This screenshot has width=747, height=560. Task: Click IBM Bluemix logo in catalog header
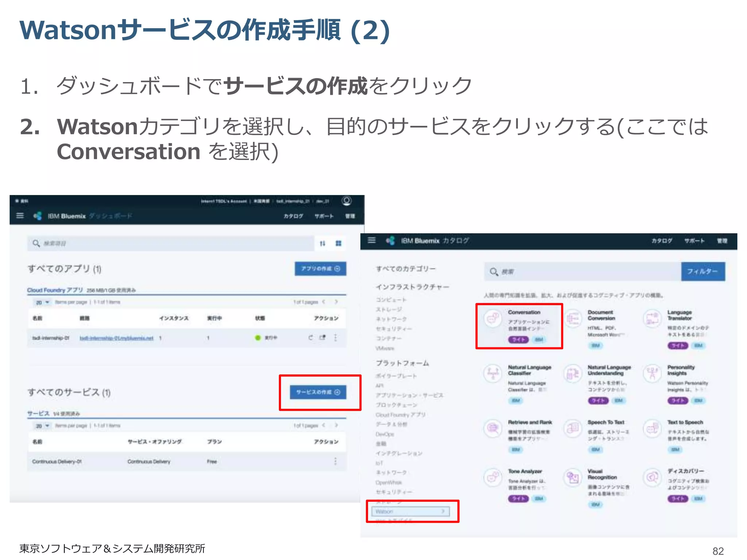pos(390,241)
